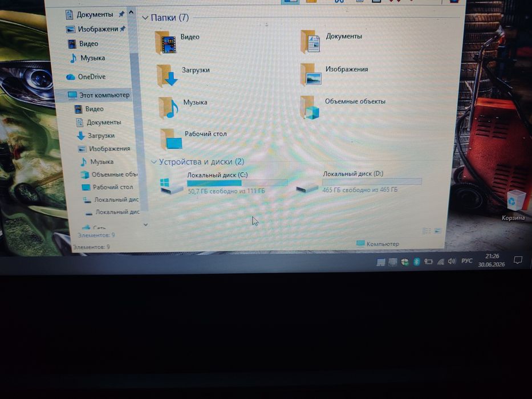Select Рабочий стол in the sidebar tree

point(108,187)
